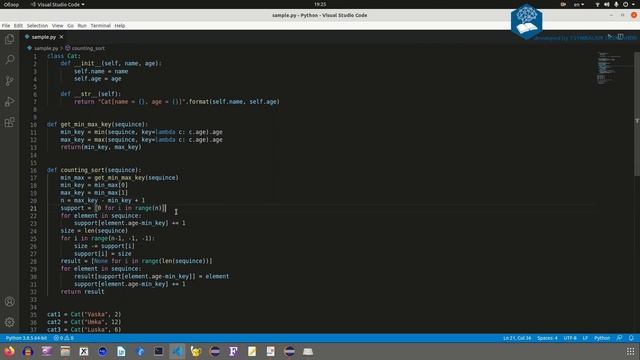640x360 pixels.
Task: Open the yellow notes app in dock
Action: point(252,351)
